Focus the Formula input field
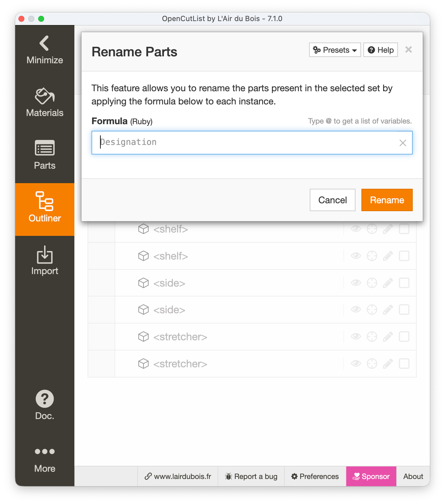445x504 pixels. click(247, 143)
